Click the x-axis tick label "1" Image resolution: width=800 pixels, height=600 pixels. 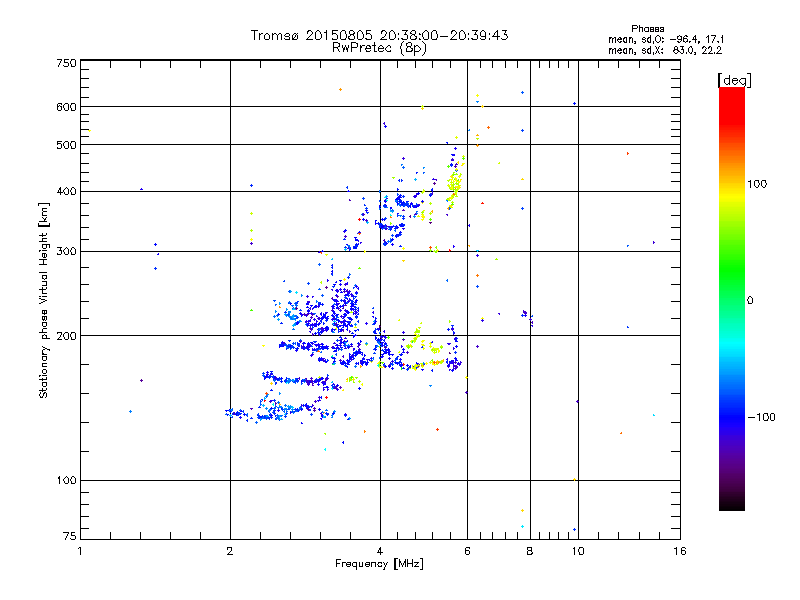80,551
